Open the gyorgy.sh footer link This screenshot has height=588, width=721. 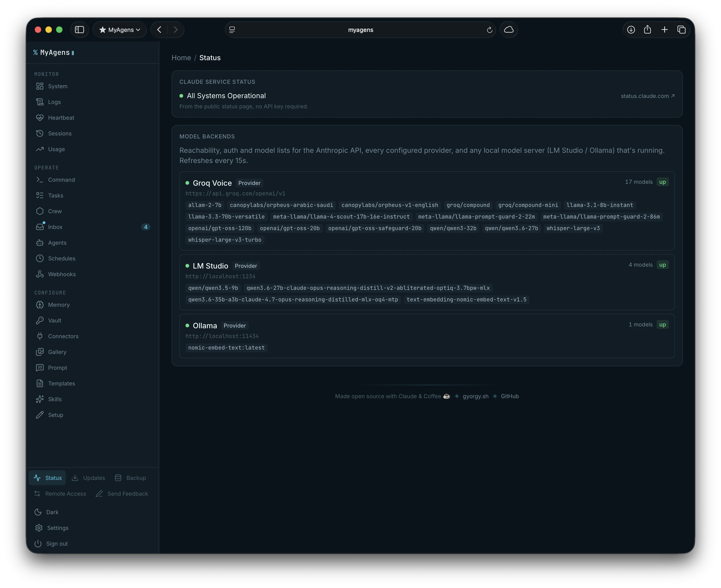click(x=476, y=396)
